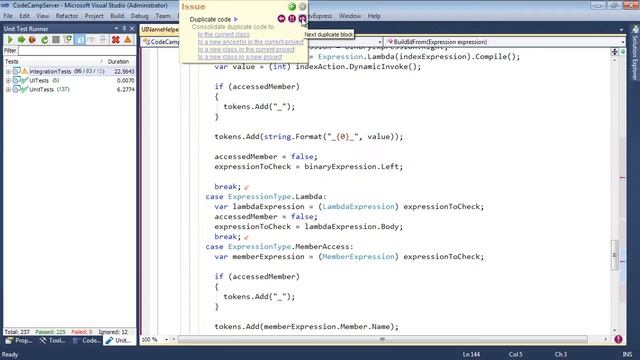Click the Filter input field

pyautogui.click(x=77, y=51)
